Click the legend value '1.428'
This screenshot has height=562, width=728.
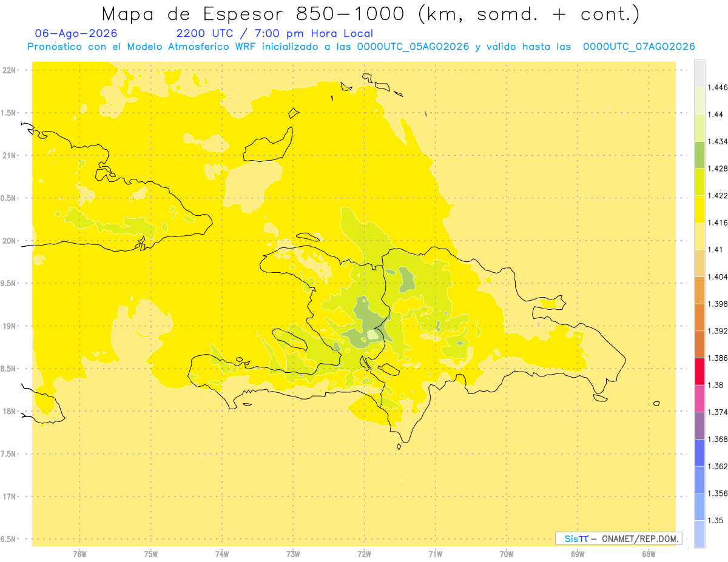pos(718,169)
